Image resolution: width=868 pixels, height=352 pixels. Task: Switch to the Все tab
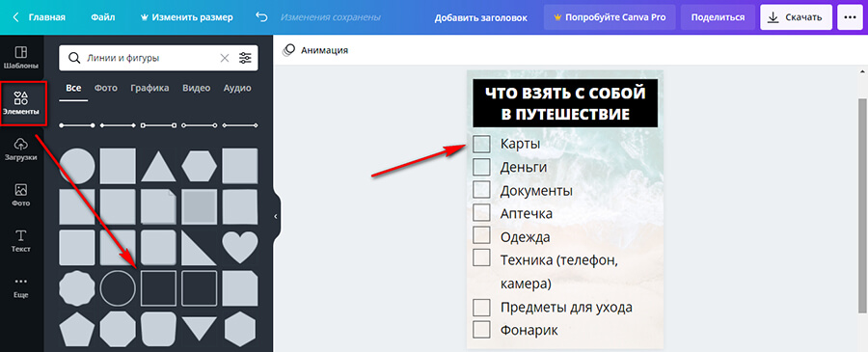(x=73, y=89)
